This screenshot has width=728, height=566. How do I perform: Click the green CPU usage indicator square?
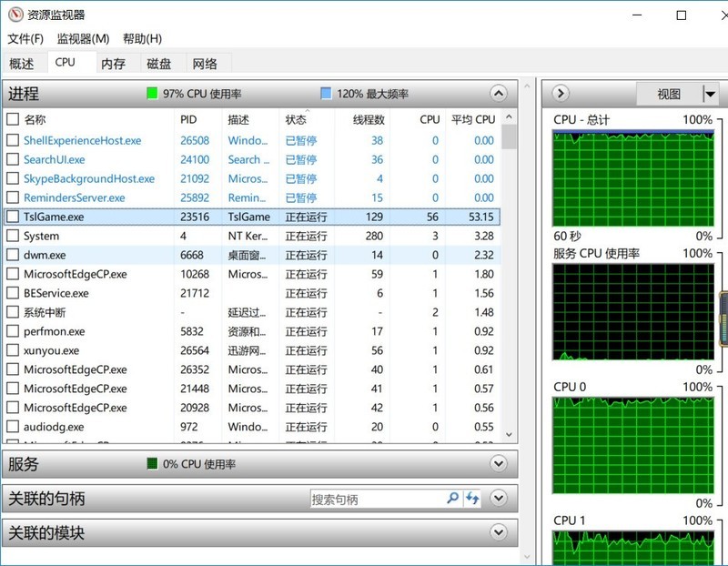(152, 94)
